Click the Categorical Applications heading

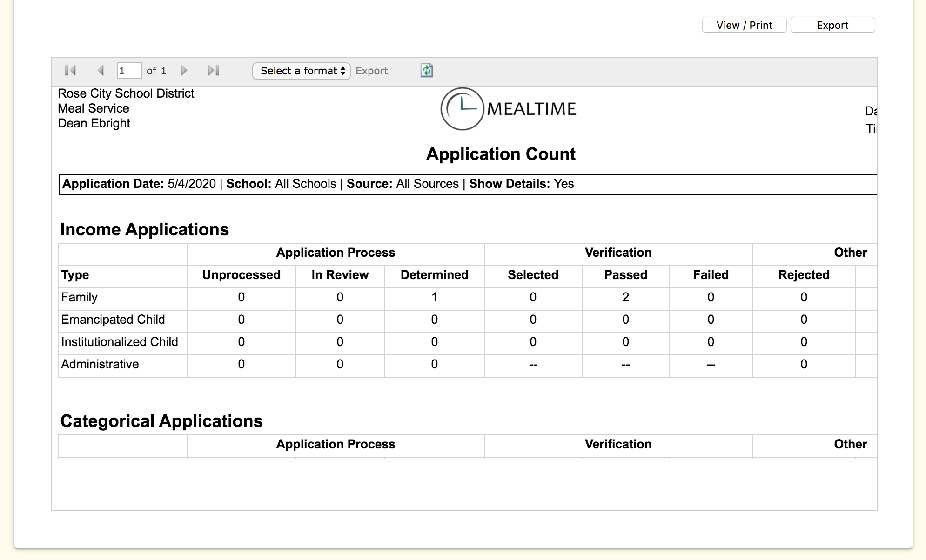[161, 421]
